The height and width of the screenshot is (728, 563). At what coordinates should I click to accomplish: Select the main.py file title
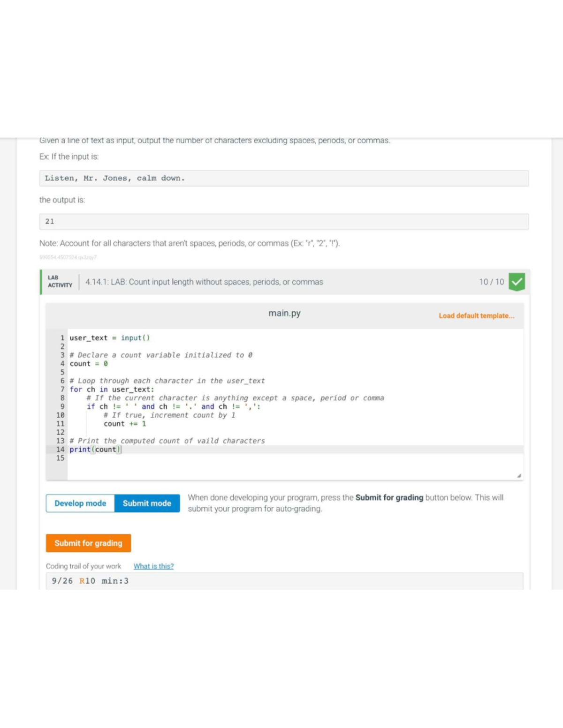pos(284,313)
